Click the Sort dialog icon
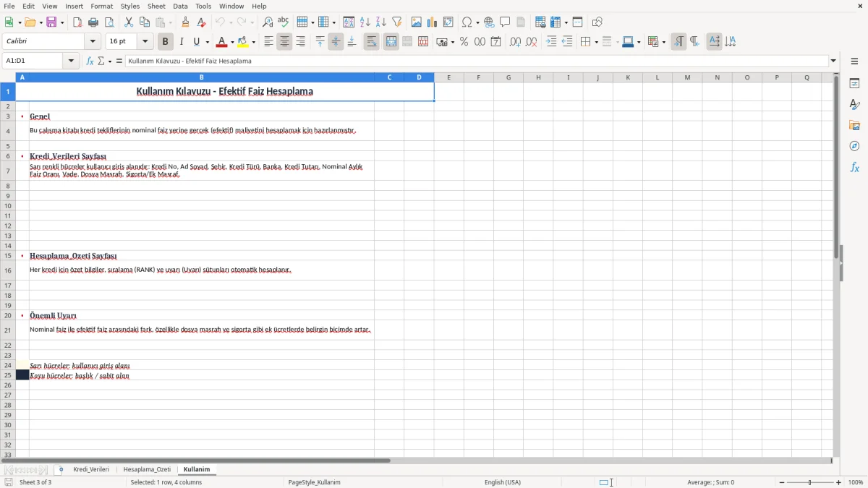This screenshot has width=868, height=488. coord(349,22)
